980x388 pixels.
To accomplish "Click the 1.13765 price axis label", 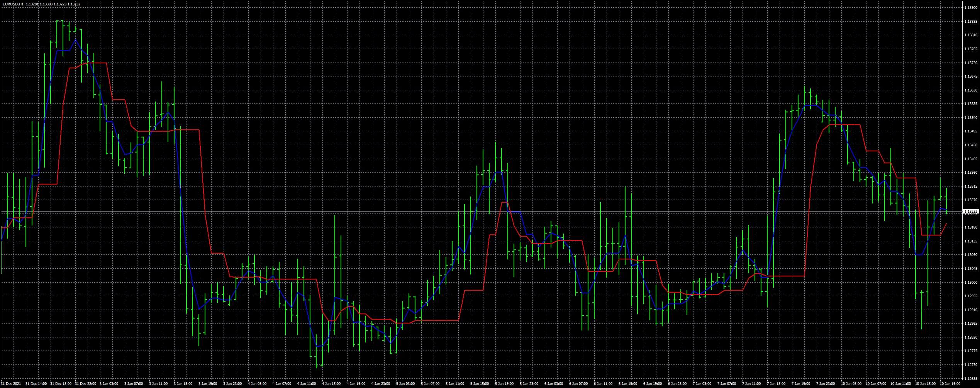I will (971, 49).
